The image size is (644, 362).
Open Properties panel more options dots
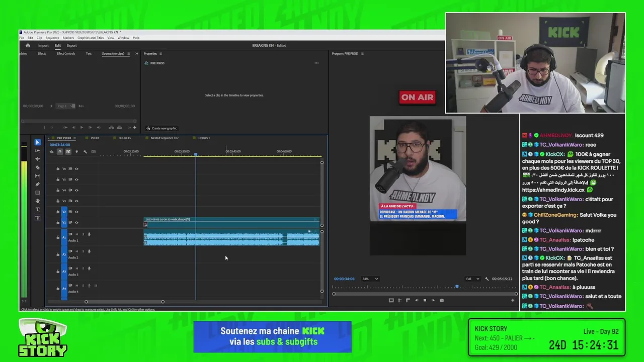click(x=316, y=63)
